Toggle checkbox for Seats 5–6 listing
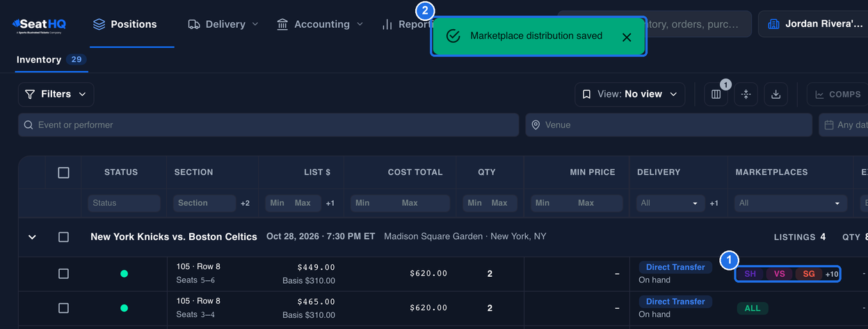Screen dimensions: 868x329 pos(63,274)
